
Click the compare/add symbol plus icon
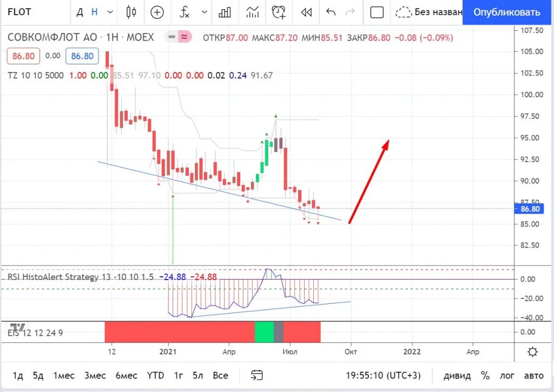click(x=157, y=12)
